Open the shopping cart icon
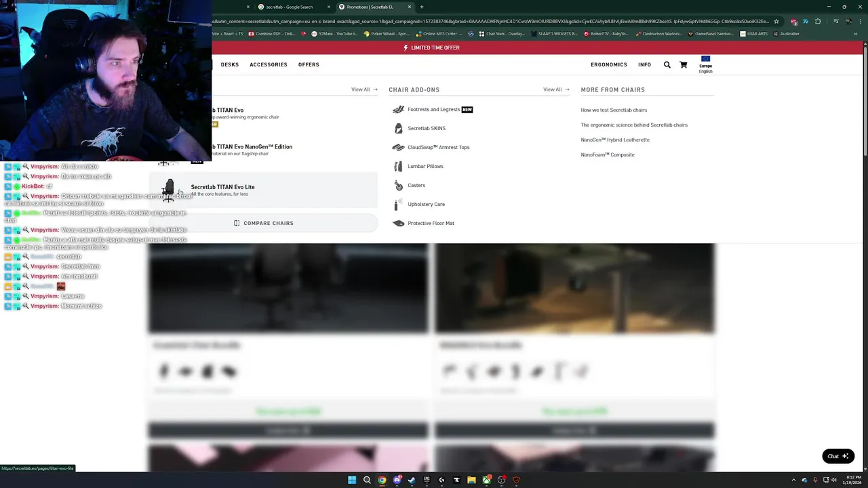The height and width of the screenshot is (488, 868). coord(684,64)
